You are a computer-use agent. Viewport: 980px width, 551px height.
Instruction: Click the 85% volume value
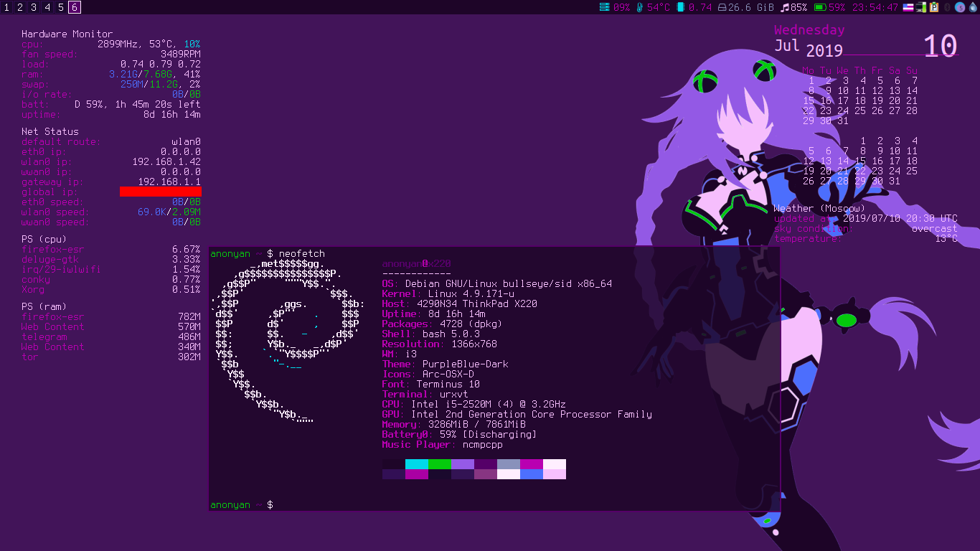[x=798, y=8]
